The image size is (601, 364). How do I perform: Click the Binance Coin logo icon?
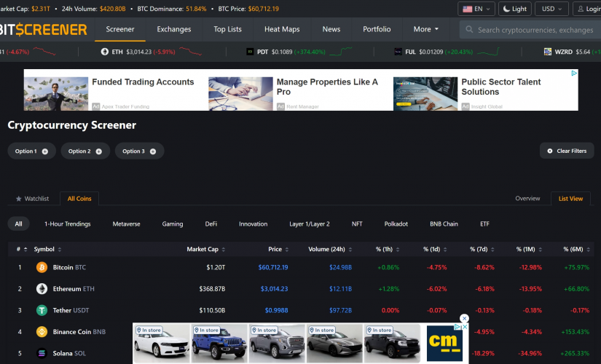point(42,332)
